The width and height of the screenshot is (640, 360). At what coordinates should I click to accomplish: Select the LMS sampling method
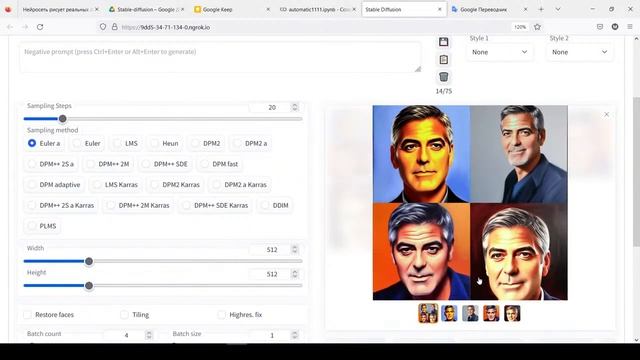126,143
